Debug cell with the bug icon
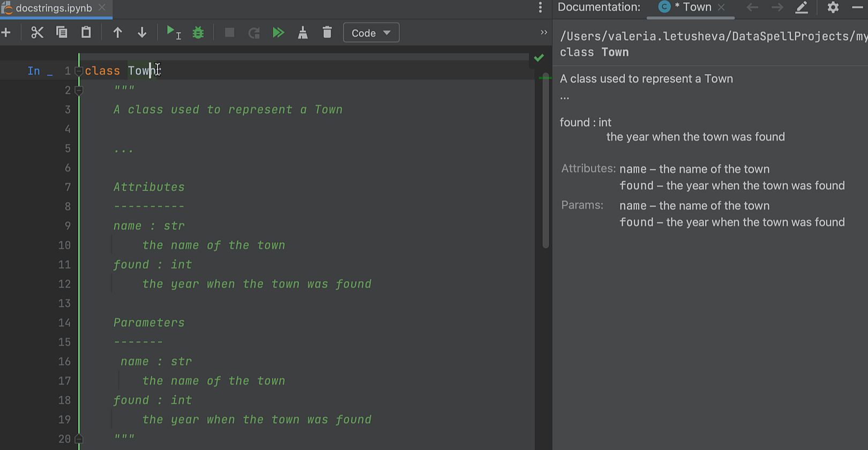Screen dimensions: 868x450 [198, 33]
